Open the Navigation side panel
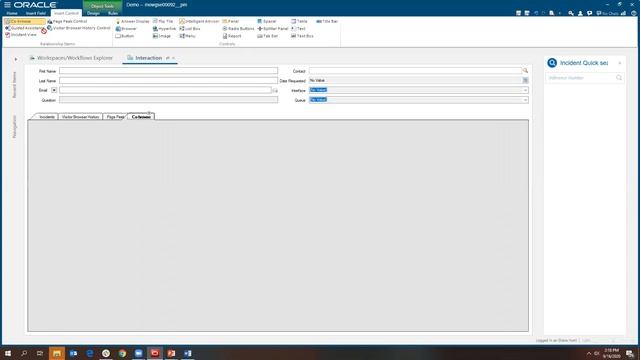Viewport: 640px width, 360px height. click(14, 127)
